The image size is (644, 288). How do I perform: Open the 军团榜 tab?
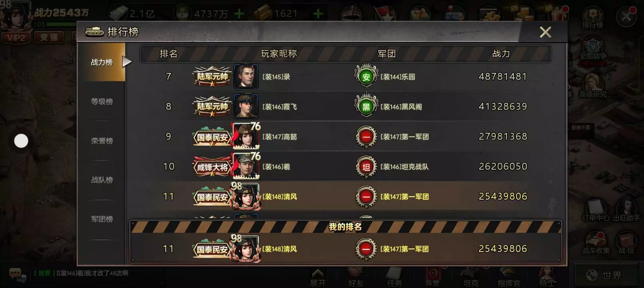pos(102,219)
